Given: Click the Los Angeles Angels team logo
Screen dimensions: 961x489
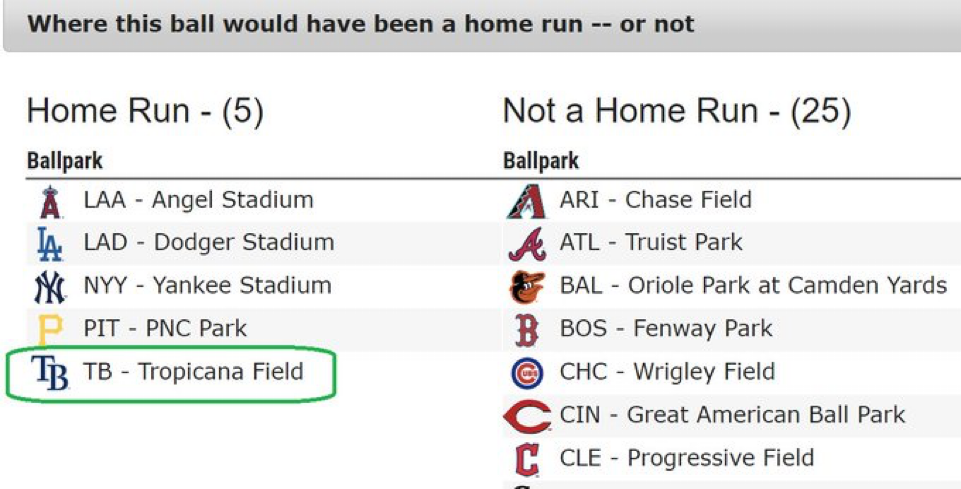Looking at the screenshot, I should (x=49, y=201).
